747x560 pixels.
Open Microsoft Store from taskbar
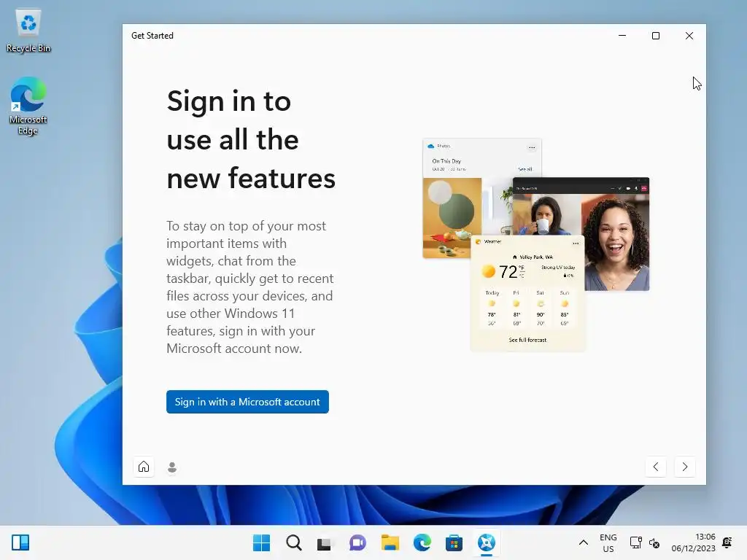point(454,542)
